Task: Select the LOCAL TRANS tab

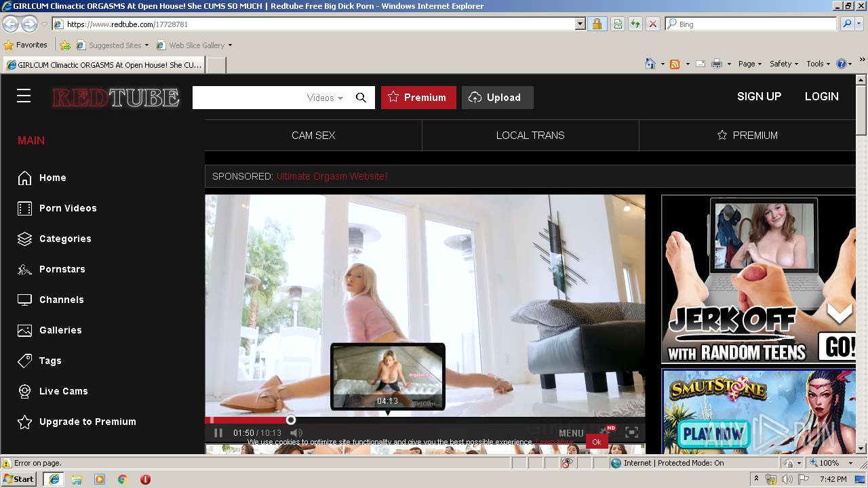Action: [530, 136]
